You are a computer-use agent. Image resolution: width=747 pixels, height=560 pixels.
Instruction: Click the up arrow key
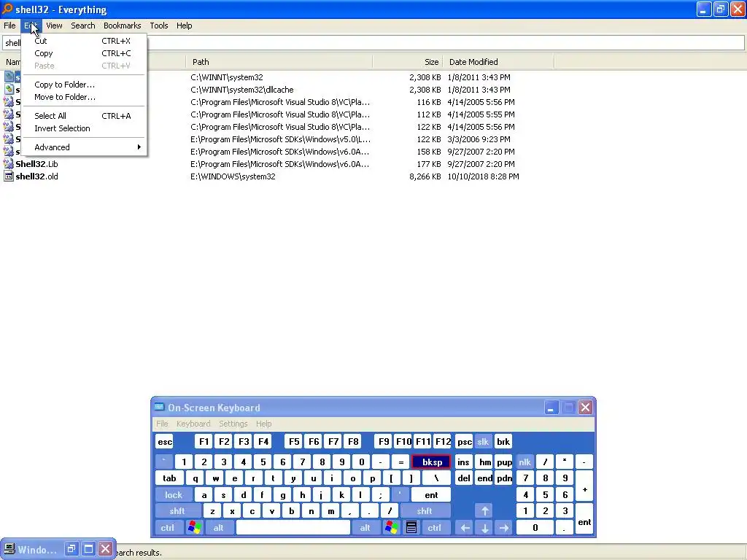484,511
